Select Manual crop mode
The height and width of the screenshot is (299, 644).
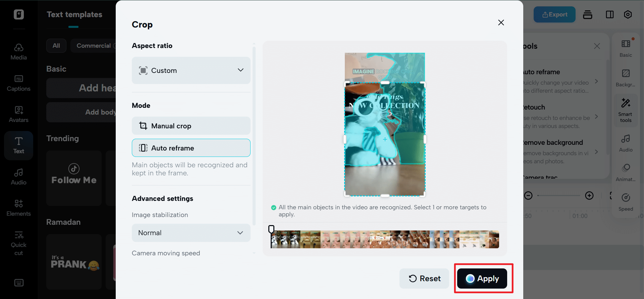[191, 126]
